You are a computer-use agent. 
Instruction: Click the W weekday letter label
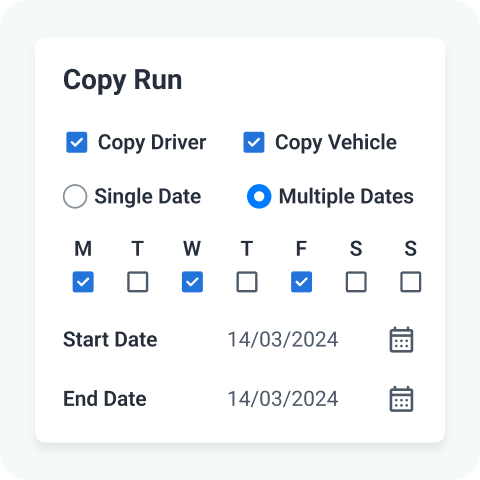click(192, 249)
